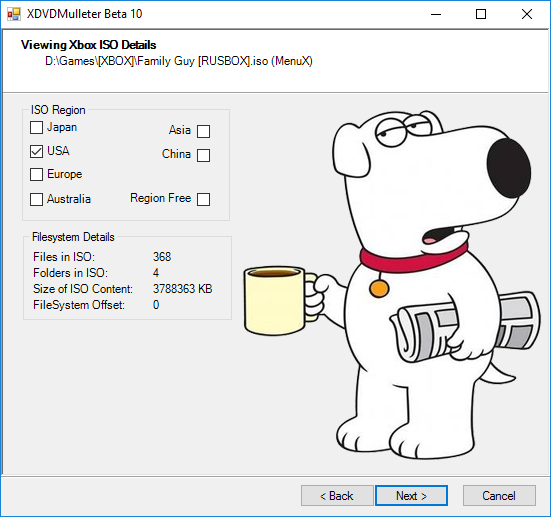Click the XDVDMulleter Beta 10 title text
Image resolution: width=551 pixels, height=517 pixels.
tap(84, 14)
